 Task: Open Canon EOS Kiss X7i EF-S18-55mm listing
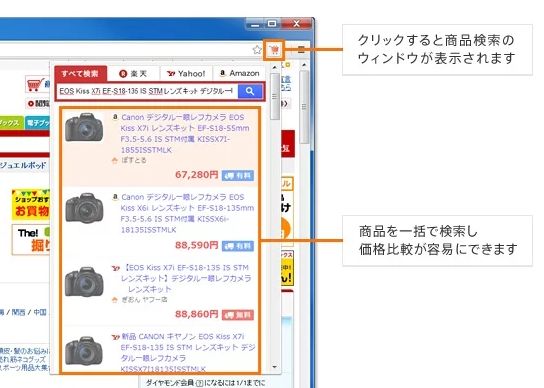click(185, 134)
